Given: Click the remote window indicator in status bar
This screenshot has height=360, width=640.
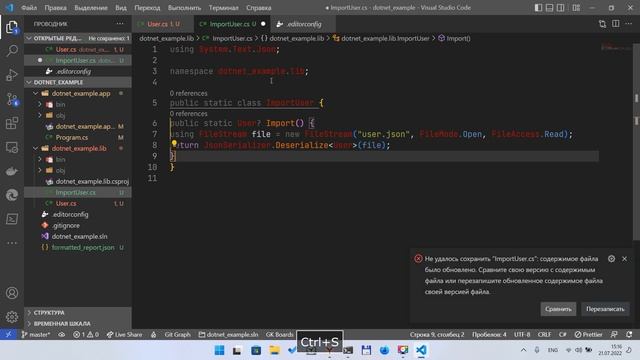Looking at the screenshot, I should (8, 334).
